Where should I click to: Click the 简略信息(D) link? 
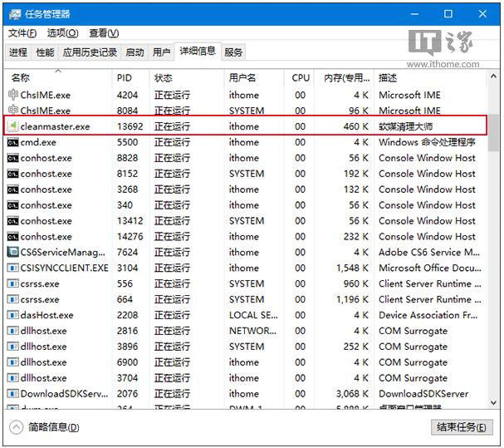tap(54, 427)
